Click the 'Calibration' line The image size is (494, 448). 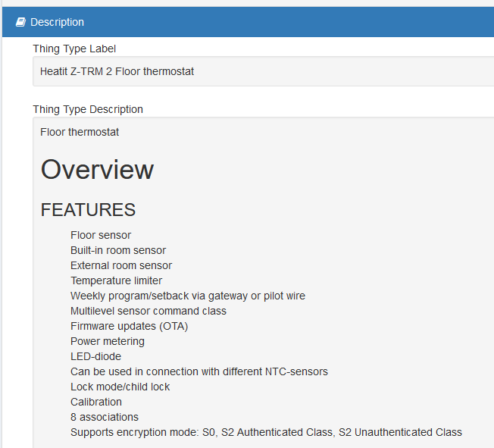tap(96, 402)
